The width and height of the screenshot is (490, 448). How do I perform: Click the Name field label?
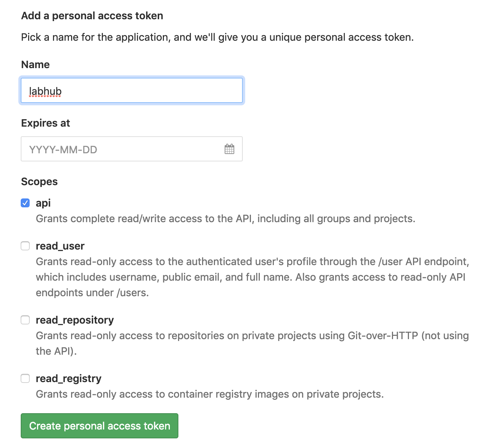(35, 64)
